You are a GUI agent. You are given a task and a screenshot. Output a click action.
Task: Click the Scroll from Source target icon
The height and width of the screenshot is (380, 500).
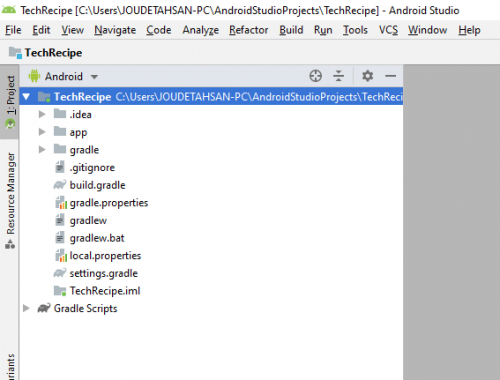coord(315,76)
